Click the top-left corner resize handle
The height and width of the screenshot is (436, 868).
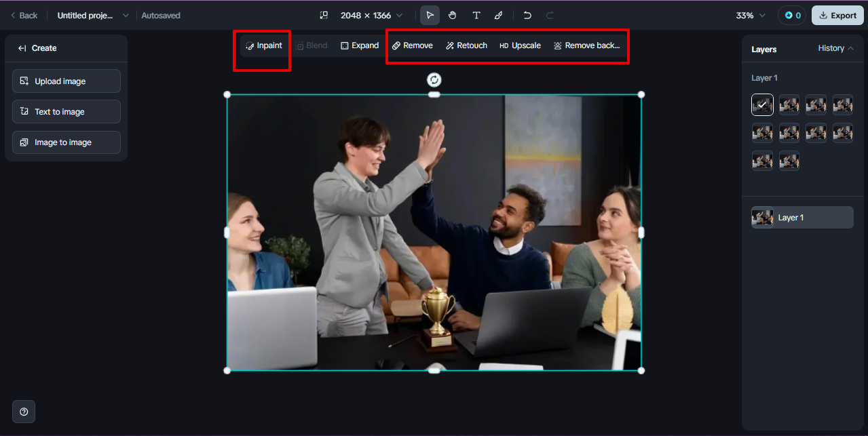(x=227, y=94)
